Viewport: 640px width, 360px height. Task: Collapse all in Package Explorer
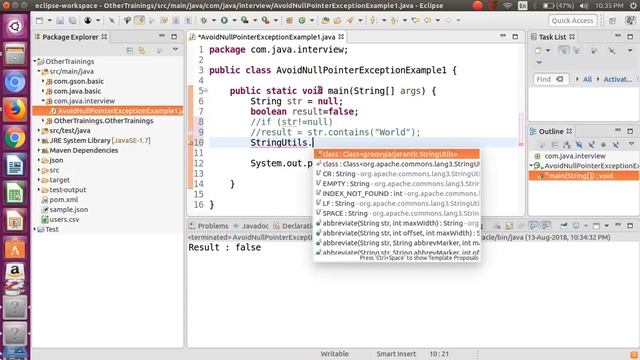point(130,51)
